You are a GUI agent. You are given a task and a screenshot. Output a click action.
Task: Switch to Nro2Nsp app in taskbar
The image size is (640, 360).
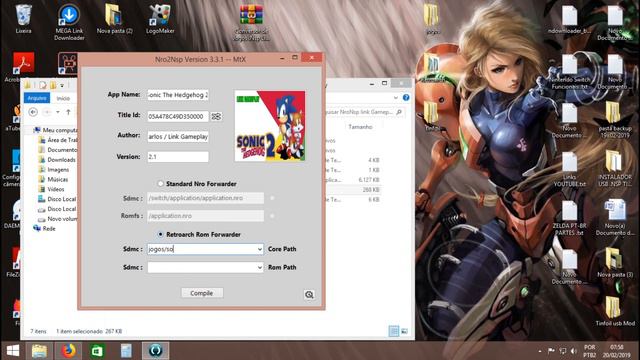(x=155, y=351)
